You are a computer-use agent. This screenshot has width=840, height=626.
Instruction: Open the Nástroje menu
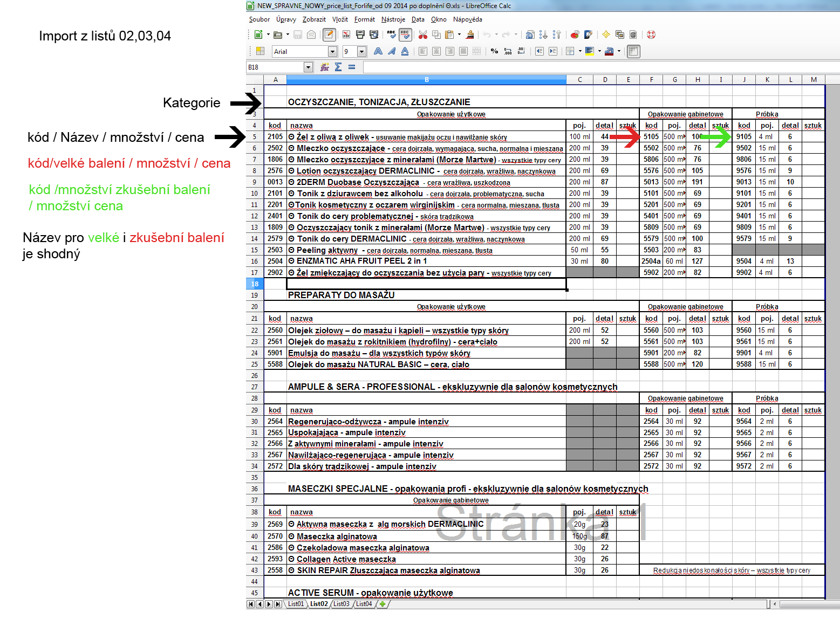393,19
